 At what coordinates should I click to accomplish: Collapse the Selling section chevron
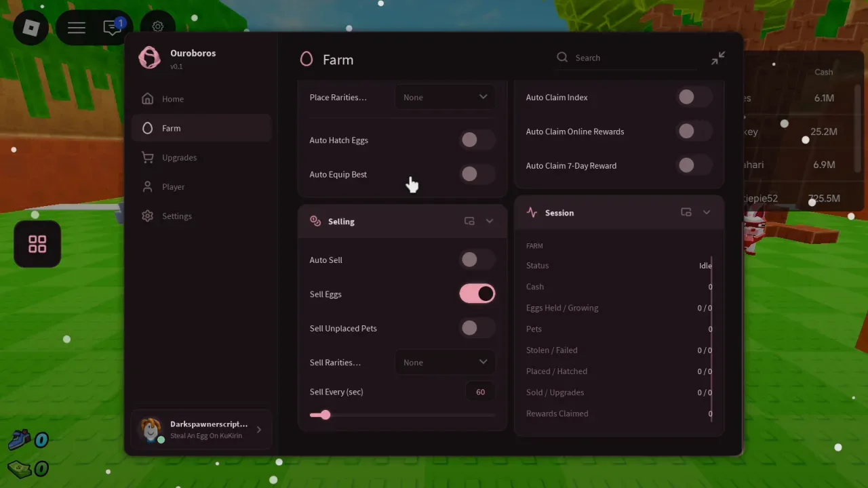coord(490,221)
